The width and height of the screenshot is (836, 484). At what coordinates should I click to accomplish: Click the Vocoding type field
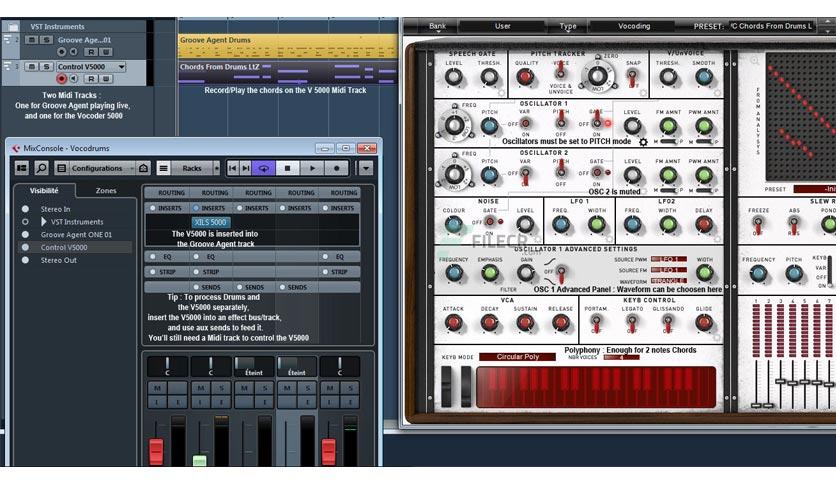coord(633,26)
